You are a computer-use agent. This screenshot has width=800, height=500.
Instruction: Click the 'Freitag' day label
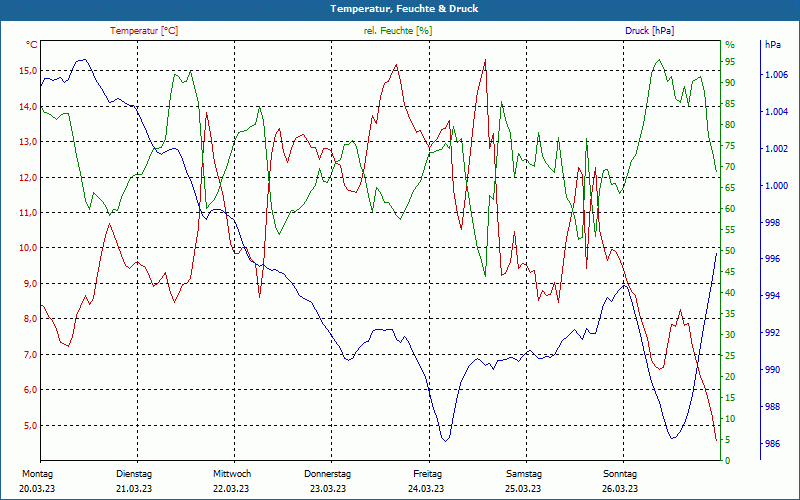428,474
